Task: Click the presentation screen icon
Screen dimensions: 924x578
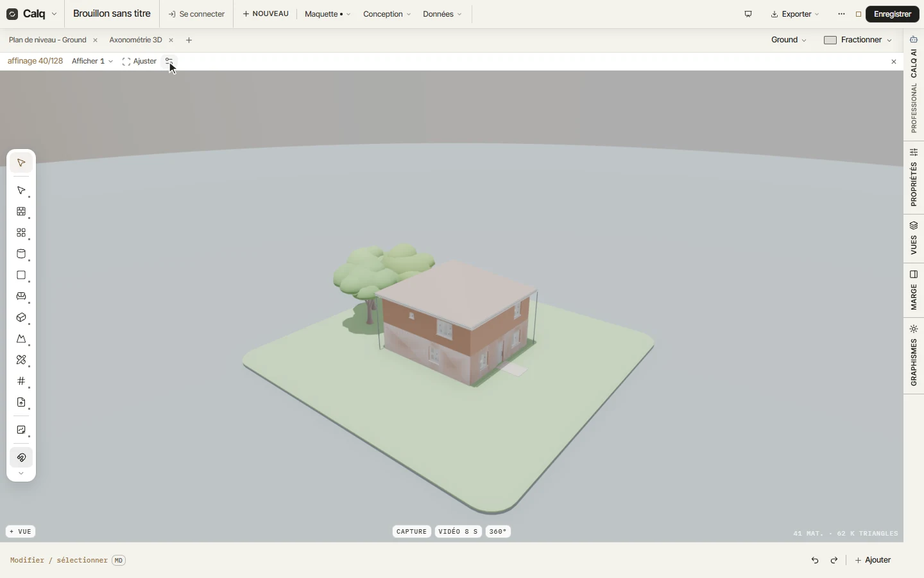Action: tap(748, 14)
